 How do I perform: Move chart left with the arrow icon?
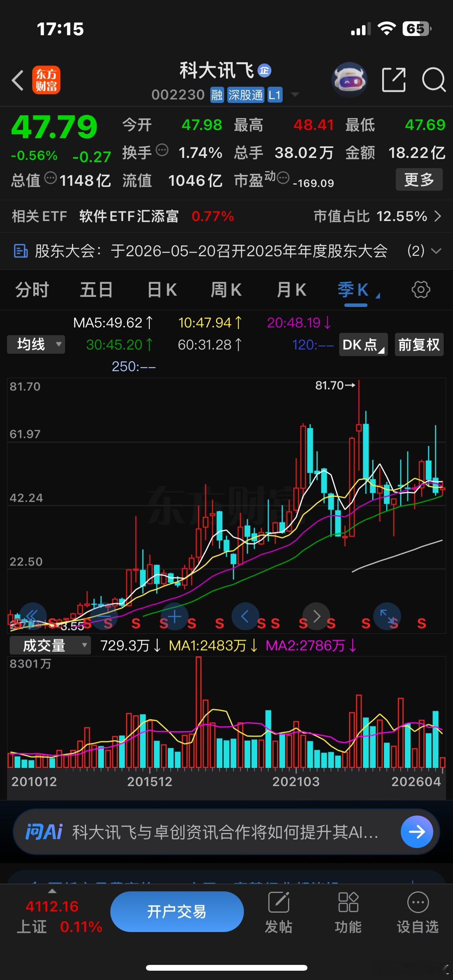(245, 616)
